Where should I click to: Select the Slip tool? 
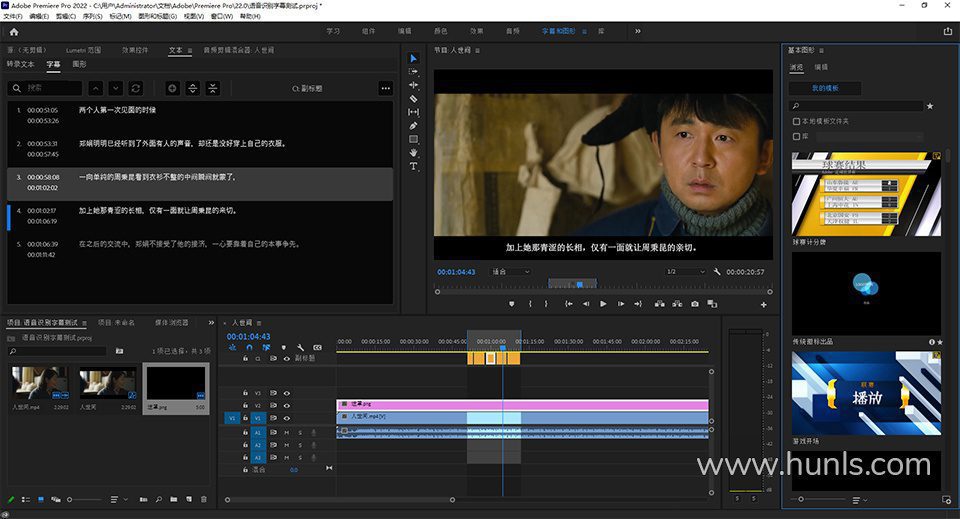[x=413, y=112]
